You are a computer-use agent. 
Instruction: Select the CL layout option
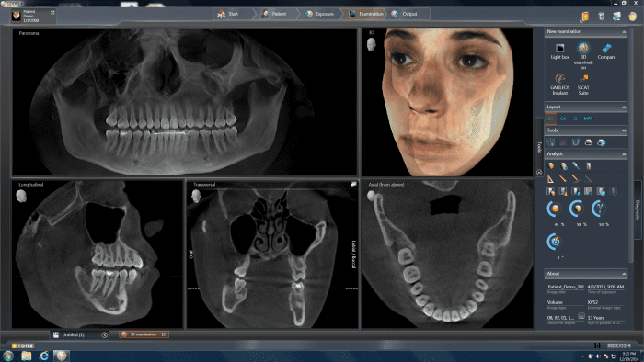(x=575, y=119)
